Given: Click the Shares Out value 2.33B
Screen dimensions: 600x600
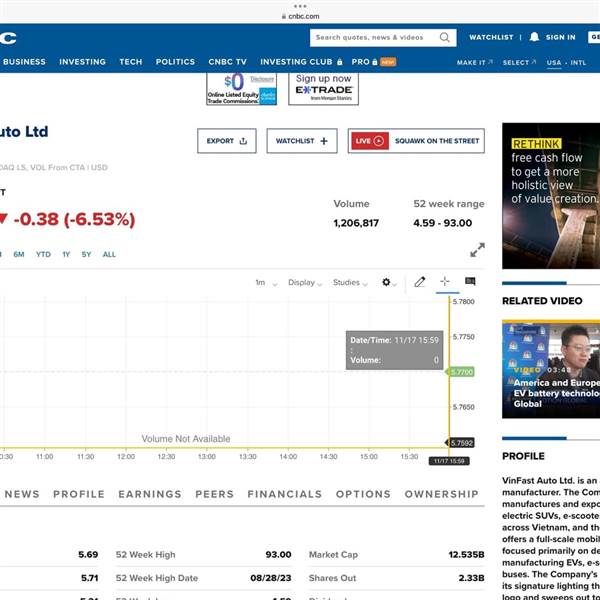Looking at the screenshot, I should click(471, 578).
